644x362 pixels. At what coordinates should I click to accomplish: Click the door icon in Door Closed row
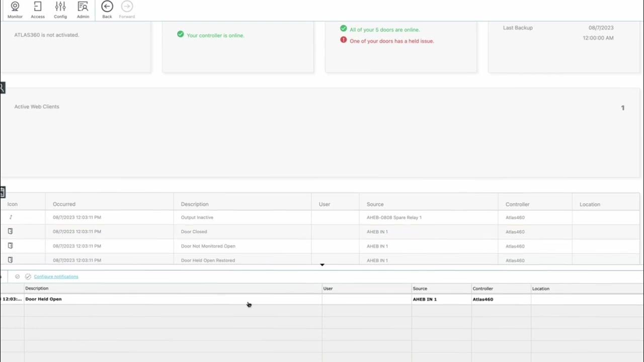10,231
